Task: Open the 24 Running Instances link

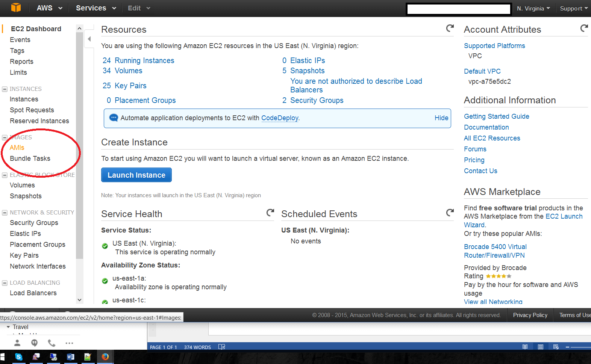Action: click(138, 60)
